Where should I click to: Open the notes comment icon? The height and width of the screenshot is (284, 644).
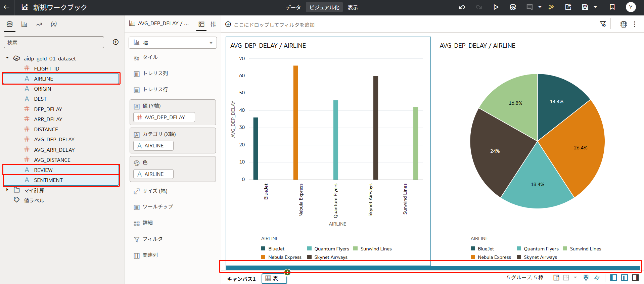coord(530,7)
